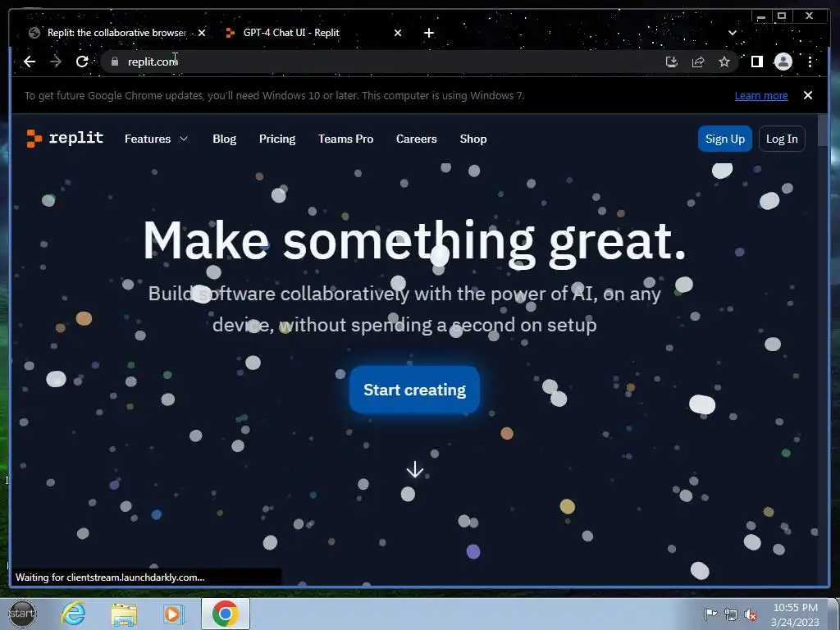This screenshot has width=840, height=630.
Task: Open the Chrome profile avatar
Action: click(x=783, y=62)
